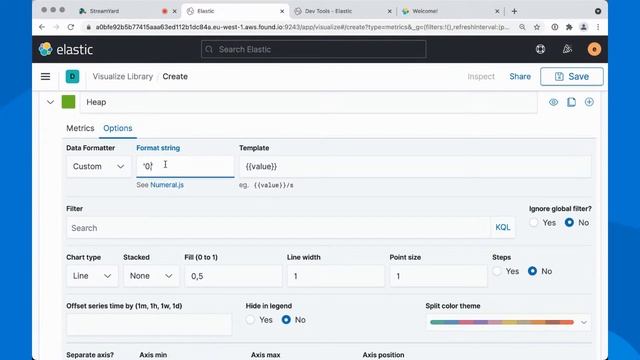This screenshot has height=360, width=640.
Task: Collapse the Heap series chevron
Action: pos(50,102)
